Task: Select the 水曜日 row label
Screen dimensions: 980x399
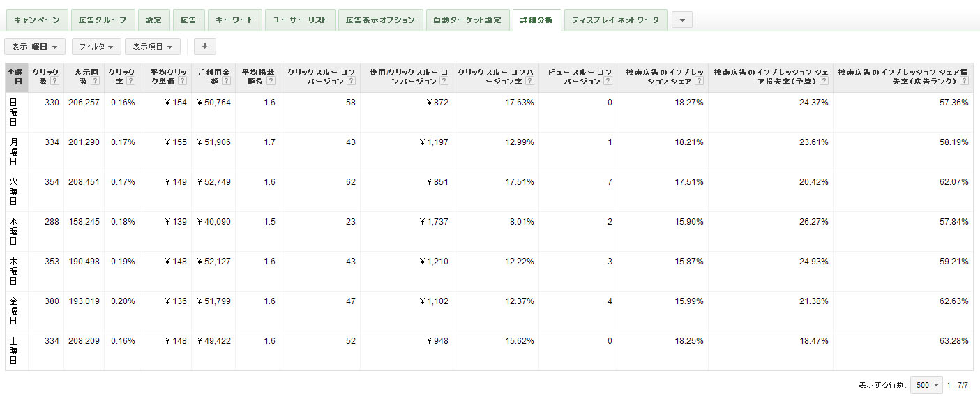Action: click(14, 232)
